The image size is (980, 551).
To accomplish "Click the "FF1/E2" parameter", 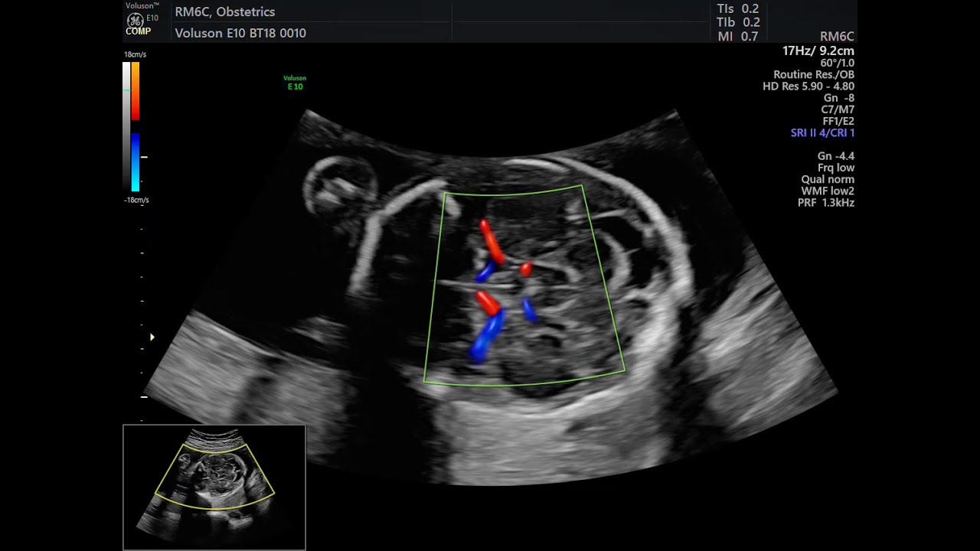I will tap(838, 121).
